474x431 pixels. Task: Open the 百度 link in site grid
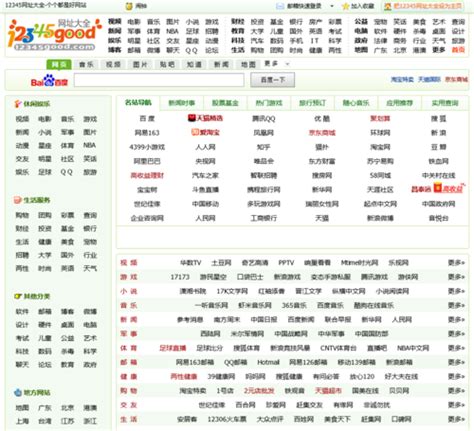(x=147, y=118)
